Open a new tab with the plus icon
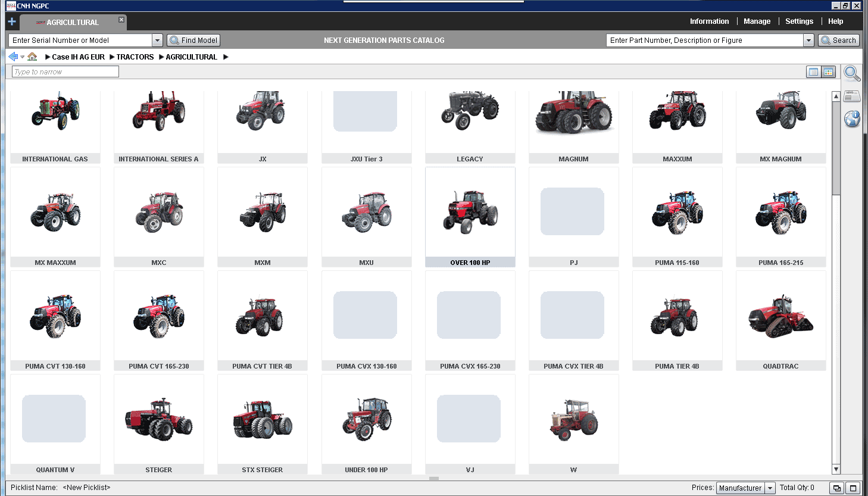Viewport: 868px width, 496px height. [x=11, y=21]
